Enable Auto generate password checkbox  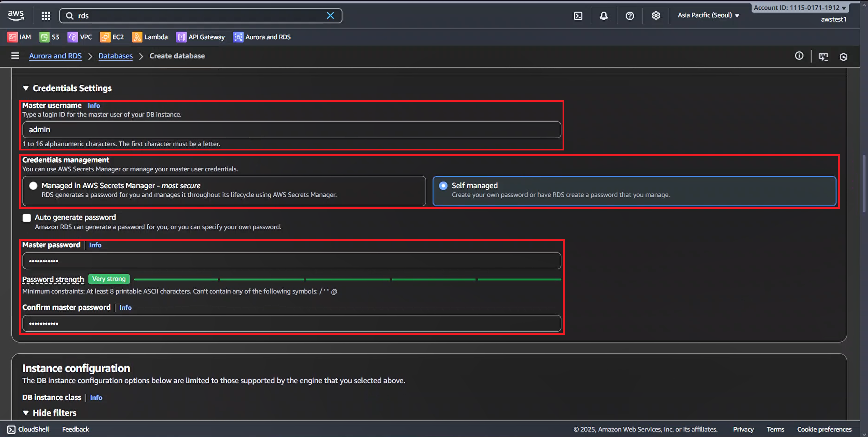tap(27, 218)
